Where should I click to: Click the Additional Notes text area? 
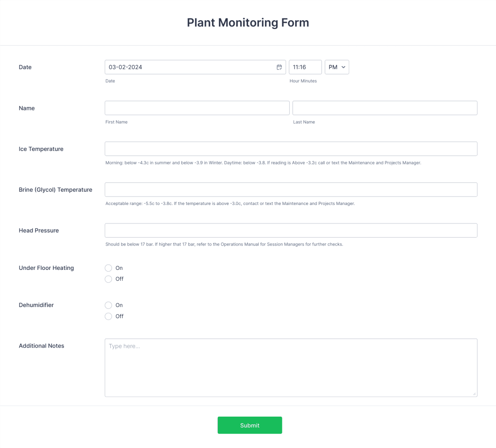291,367
